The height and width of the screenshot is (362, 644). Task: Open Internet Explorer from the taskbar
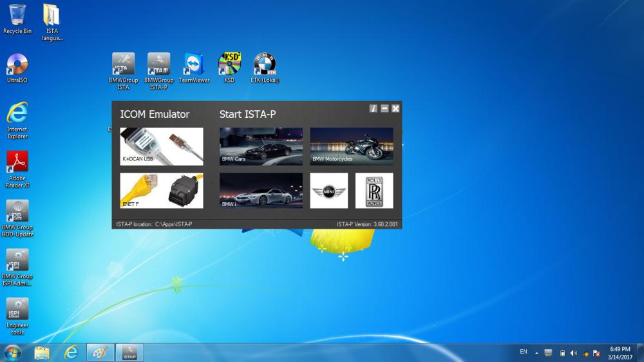click(71, 353)
